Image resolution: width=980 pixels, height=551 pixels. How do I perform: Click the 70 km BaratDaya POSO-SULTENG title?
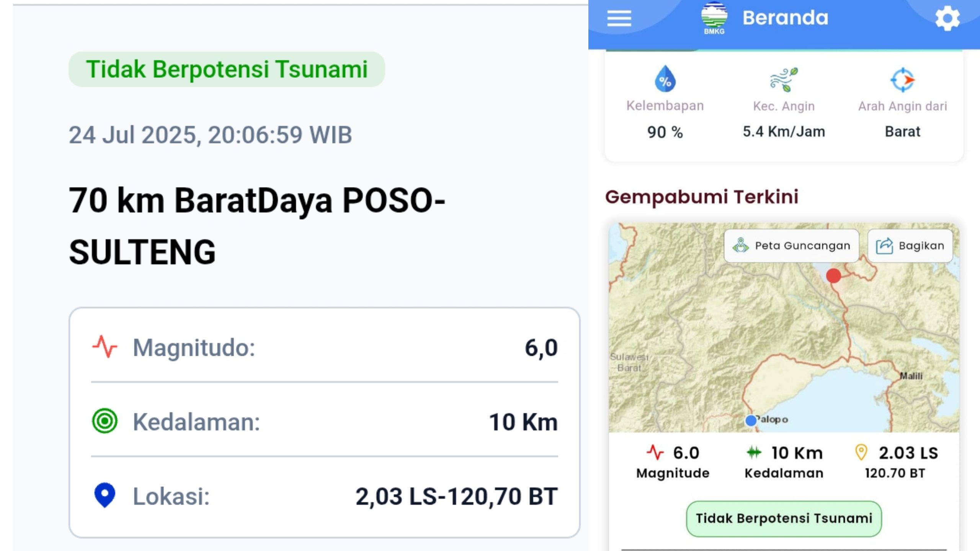(256, 226)
